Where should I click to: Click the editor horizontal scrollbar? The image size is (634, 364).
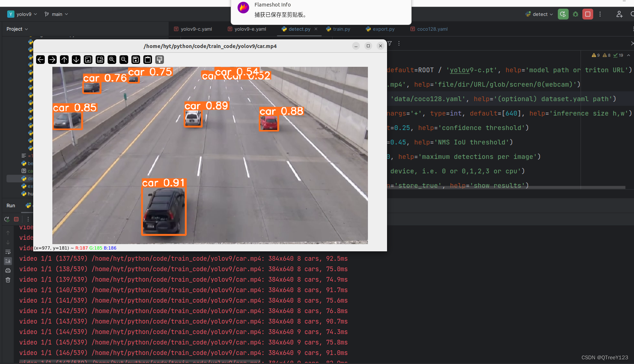pos(506,187)
